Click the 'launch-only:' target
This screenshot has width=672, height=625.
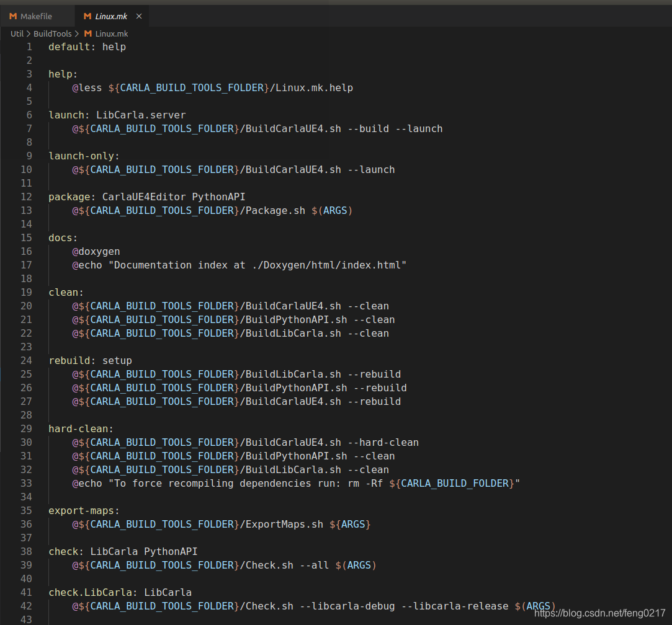84,156
